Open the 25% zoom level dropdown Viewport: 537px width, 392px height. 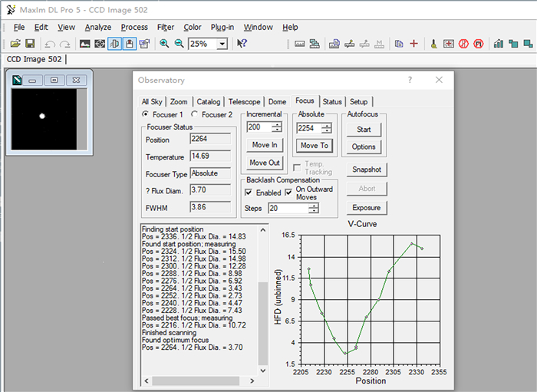coord(222,44)
